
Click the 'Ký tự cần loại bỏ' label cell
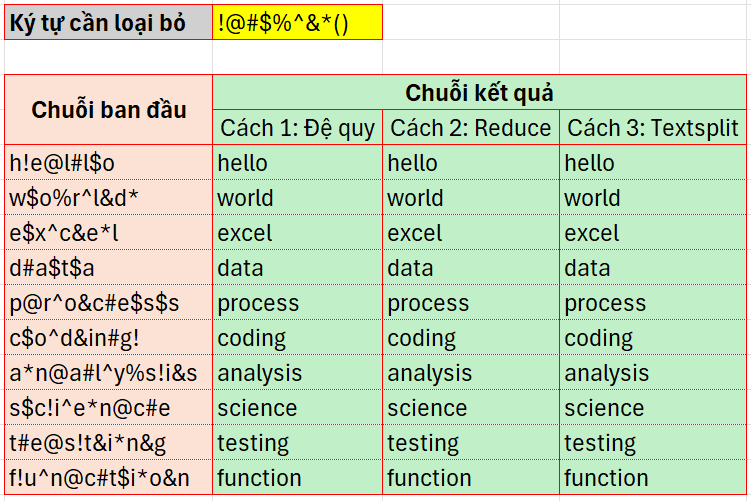pyautogui.click(x=108, y=23)
